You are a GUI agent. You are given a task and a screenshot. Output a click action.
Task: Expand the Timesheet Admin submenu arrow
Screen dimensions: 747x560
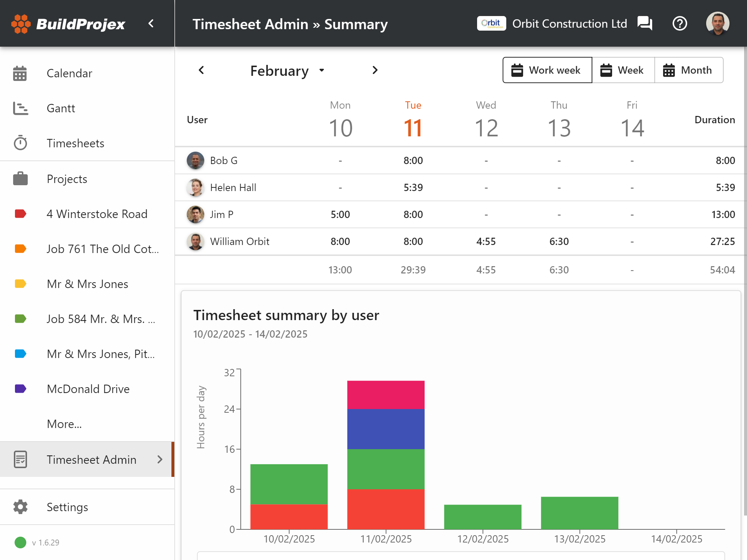point(160,459)
